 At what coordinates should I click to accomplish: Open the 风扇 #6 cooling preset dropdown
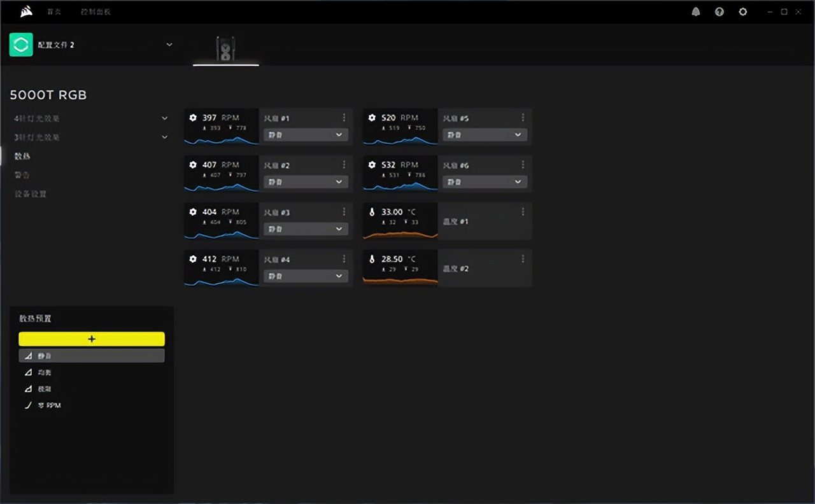pos(485,182)
